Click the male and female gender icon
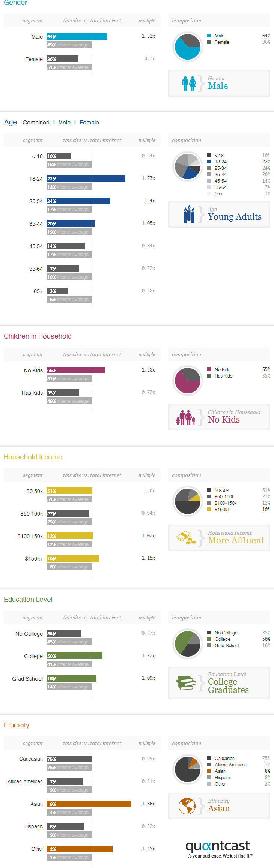Screen dimensions: 274x868 tap(189, 84)
